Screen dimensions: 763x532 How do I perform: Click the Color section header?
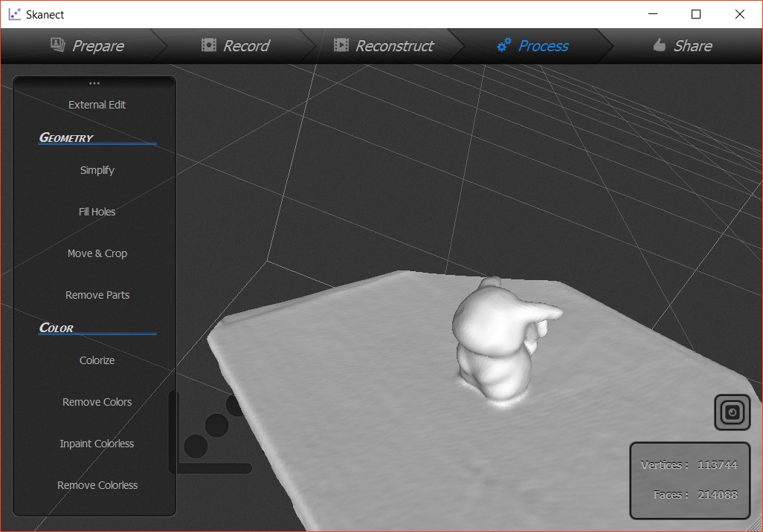click(x=57, y=328)
